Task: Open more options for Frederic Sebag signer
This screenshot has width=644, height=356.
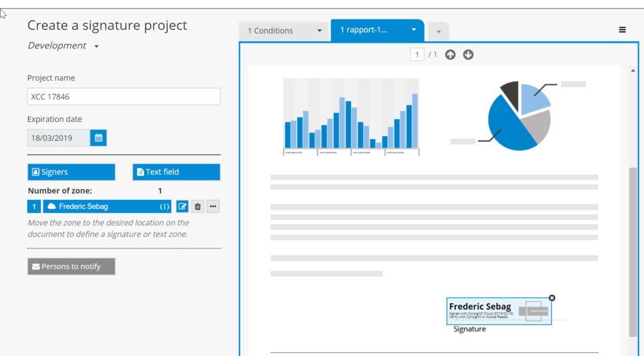Action: coord(213,206)
